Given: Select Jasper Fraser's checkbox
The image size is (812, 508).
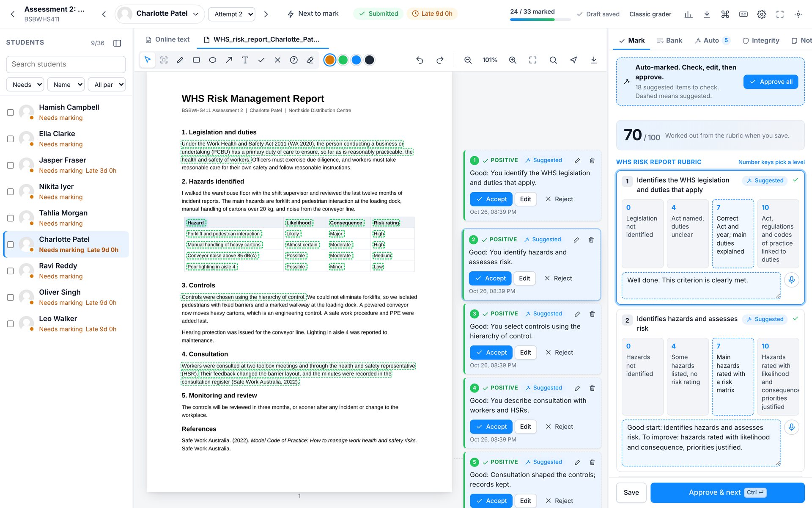Looking at the screenshot, I should click(11, 165).
